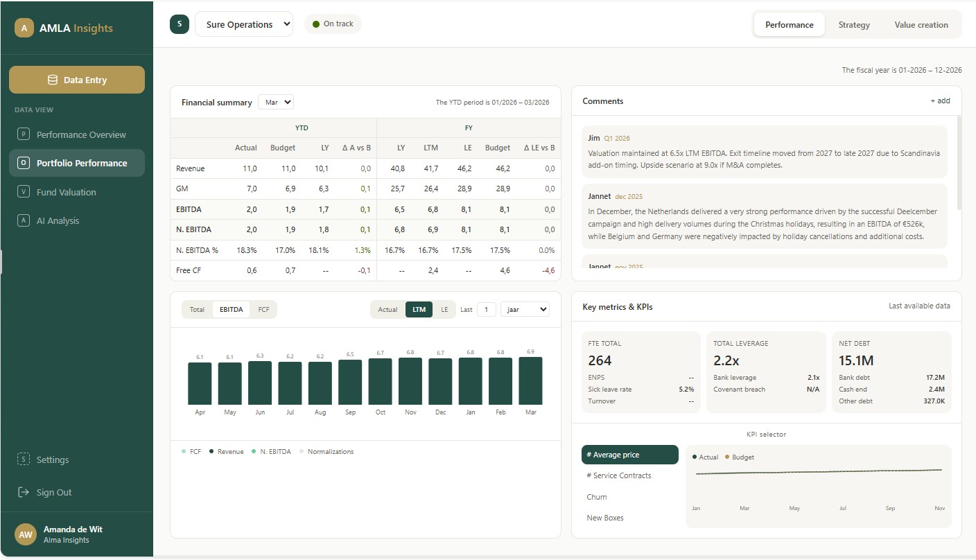Select the EBITDA chart toggle
The height and width of the screenshot is (560, 976).
point(232,310)
